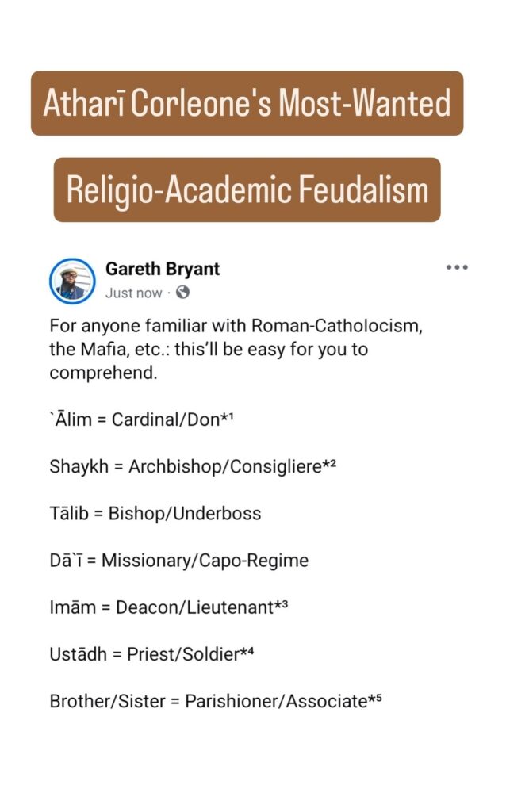The width and height of the screenshot is (506, 812).
Task: Open Gareth Bryant's profile picture
Action: tap(72, 281)
